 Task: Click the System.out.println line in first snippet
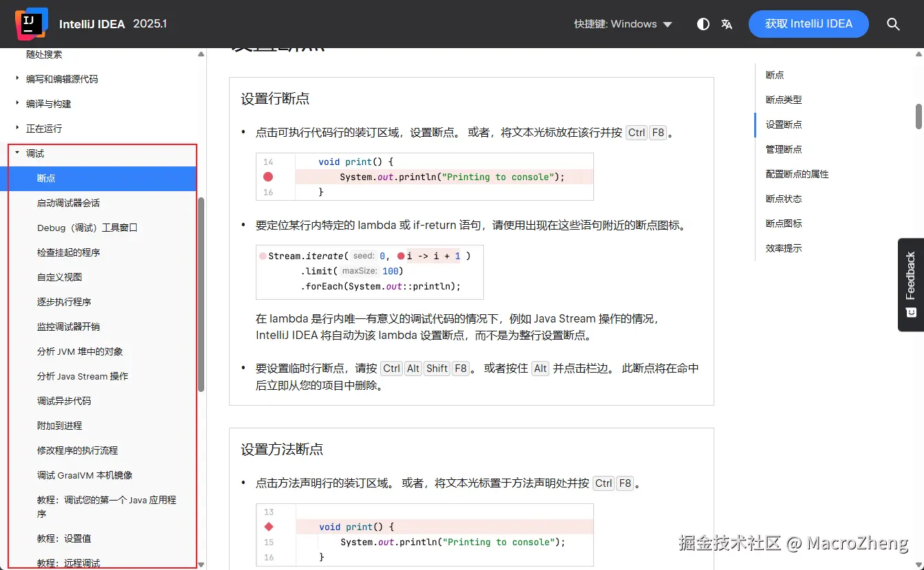pyautogui.click(x=452, y=177)
